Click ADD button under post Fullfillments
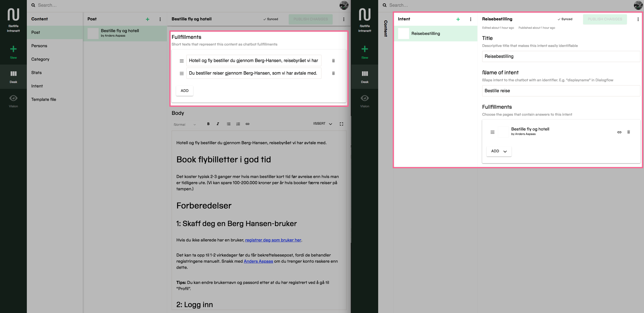This screenshot has height=313, width=644. tap(184, 91)
